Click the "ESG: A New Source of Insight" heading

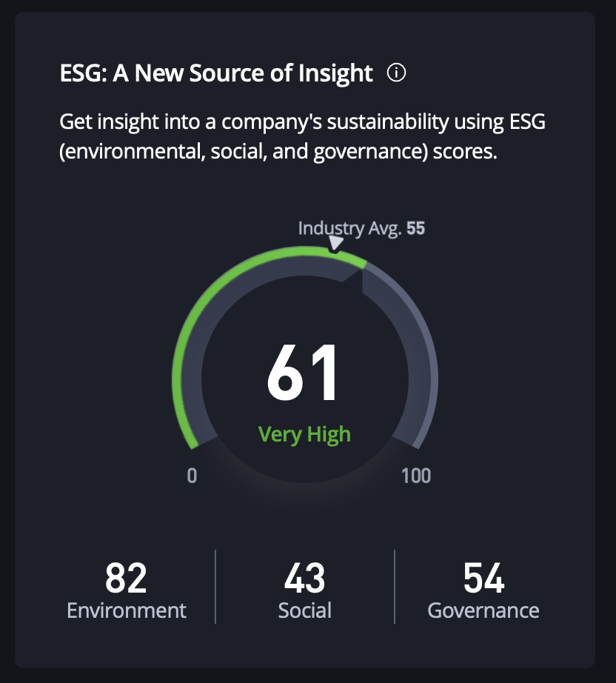point(216,73)
